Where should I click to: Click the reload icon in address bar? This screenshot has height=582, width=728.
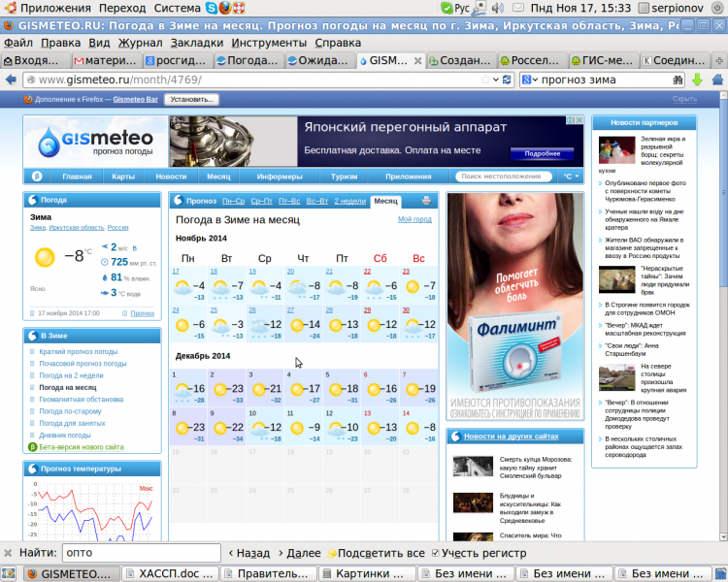tap(506, 80)
